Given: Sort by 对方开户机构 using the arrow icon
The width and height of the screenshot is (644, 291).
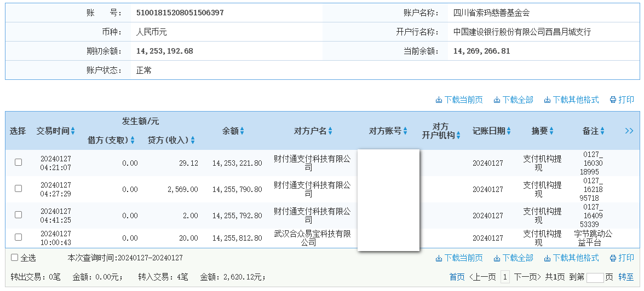Looking at the screenshot, I should (x=458, y=135).
